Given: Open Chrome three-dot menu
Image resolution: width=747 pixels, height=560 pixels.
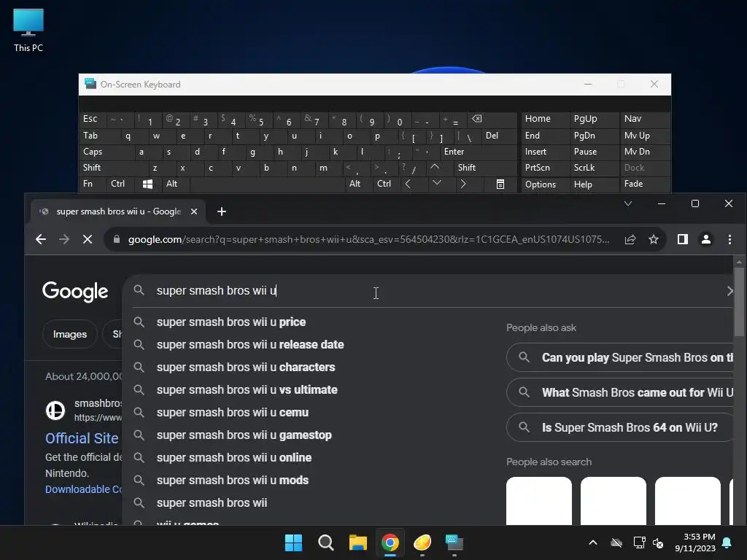Looking at the screenshot, I should tap(729, 239).
